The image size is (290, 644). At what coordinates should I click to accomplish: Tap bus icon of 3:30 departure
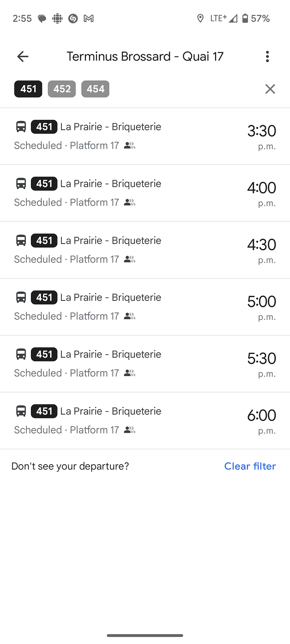(21, 127)
